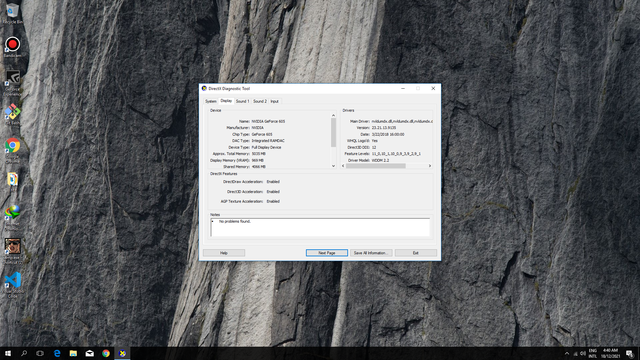Open the ENG input language indicator

coord(593,353)
